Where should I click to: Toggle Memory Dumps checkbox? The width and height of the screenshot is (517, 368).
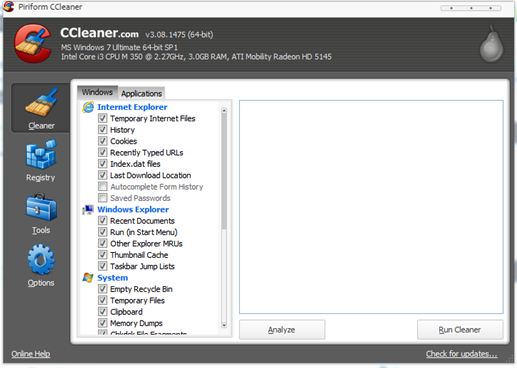pyautogui.click(x=102, y=323)
